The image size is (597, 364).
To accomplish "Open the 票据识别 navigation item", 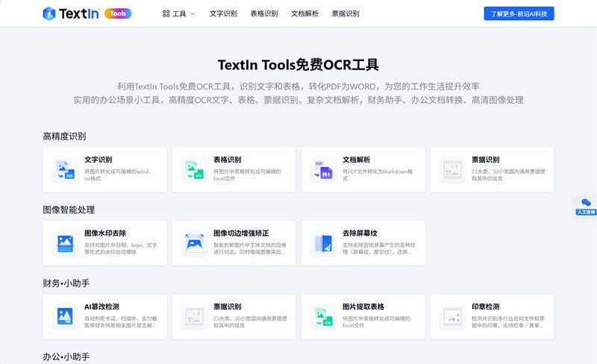I will (x=346, y=13).
